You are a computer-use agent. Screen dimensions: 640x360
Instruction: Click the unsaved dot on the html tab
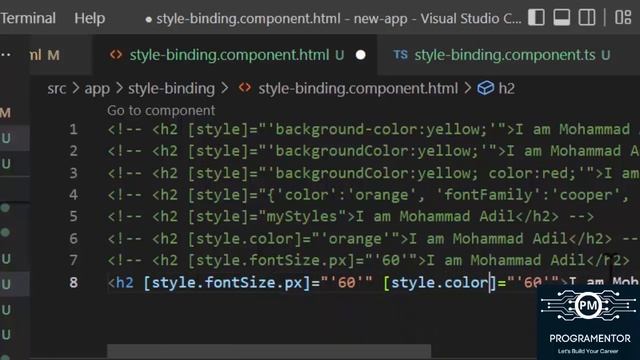click(360, 55)
